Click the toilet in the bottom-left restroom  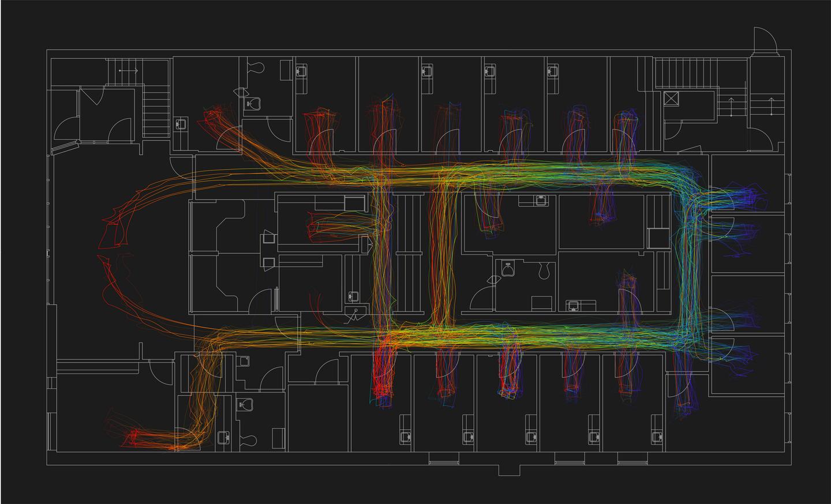click(249, 440)
